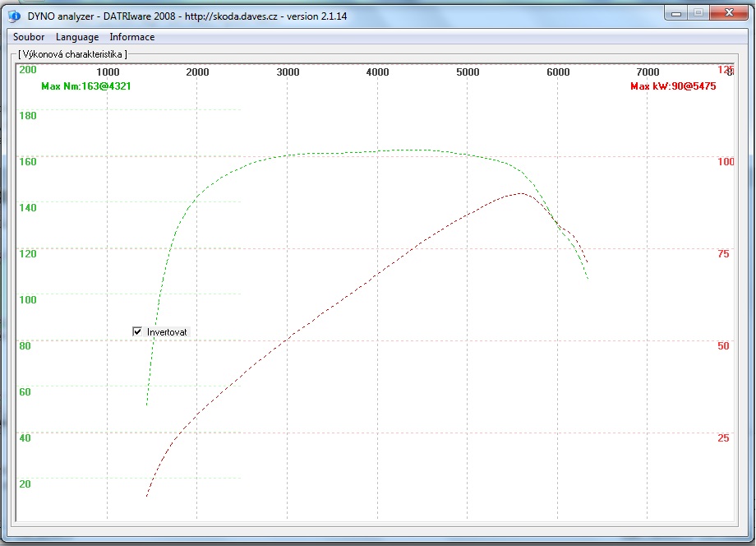
Task: Click the Max Nm:163@4321 label
Action: pos(85,86)
